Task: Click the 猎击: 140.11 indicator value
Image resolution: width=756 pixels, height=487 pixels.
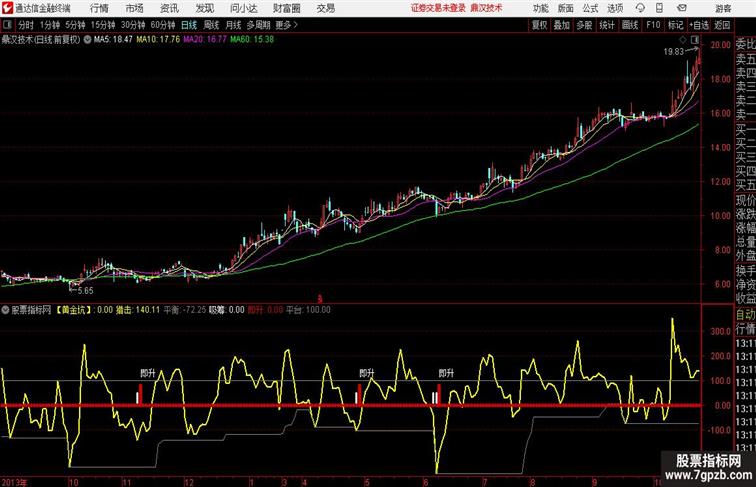Action: [137, 310]
